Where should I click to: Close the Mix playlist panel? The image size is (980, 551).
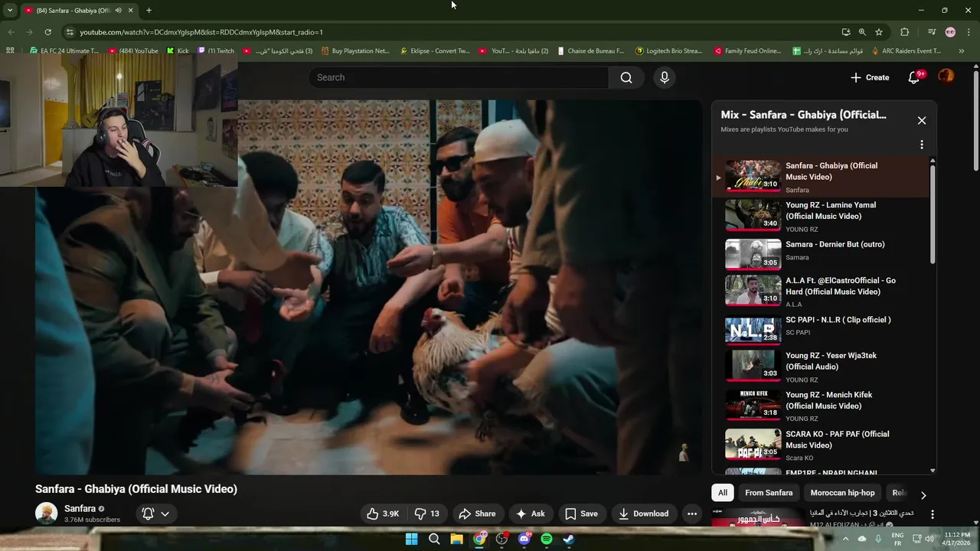point(922,120)
